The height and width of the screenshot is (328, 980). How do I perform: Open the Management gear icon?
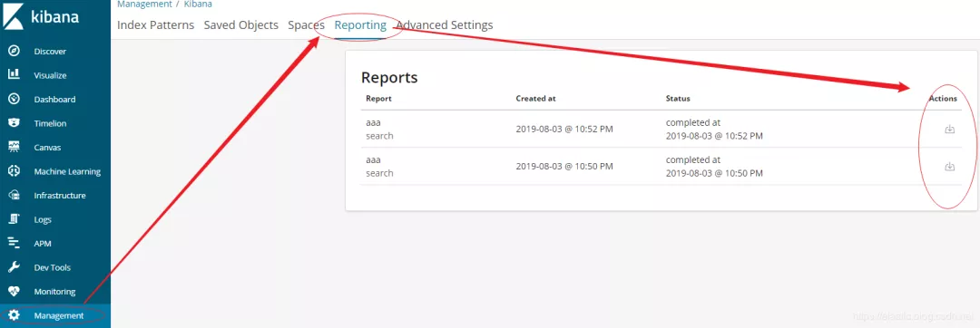tap(13, 315)
